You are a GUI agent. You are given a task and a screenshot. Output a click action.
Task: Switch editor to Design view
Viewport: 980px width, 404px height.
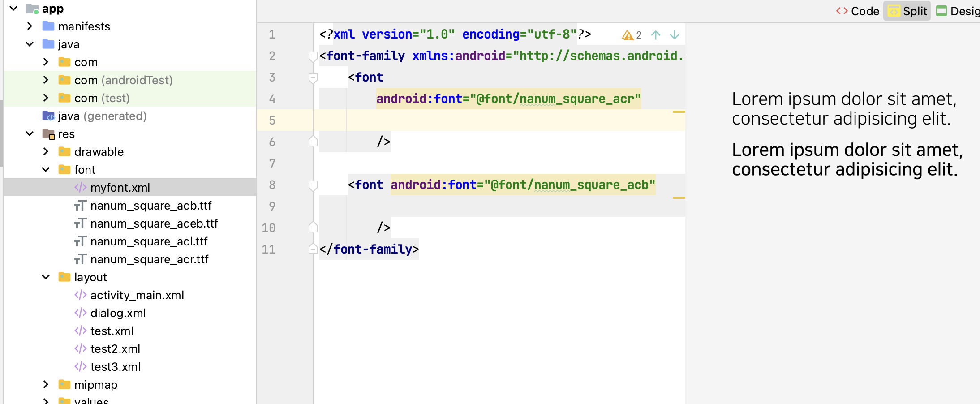coord(959,11)
